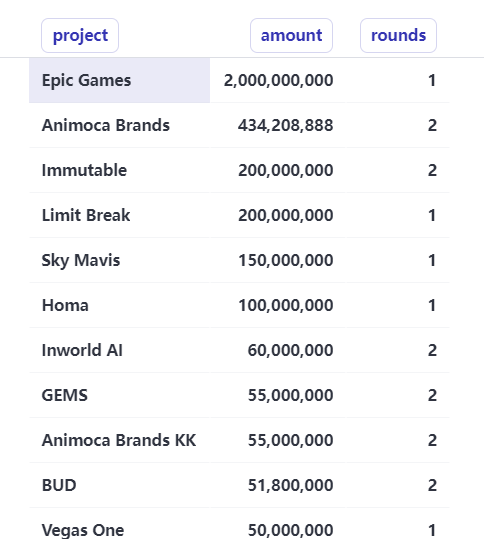484x554 pixels.
Task: Select the Homa project cell
Action: 119,305
